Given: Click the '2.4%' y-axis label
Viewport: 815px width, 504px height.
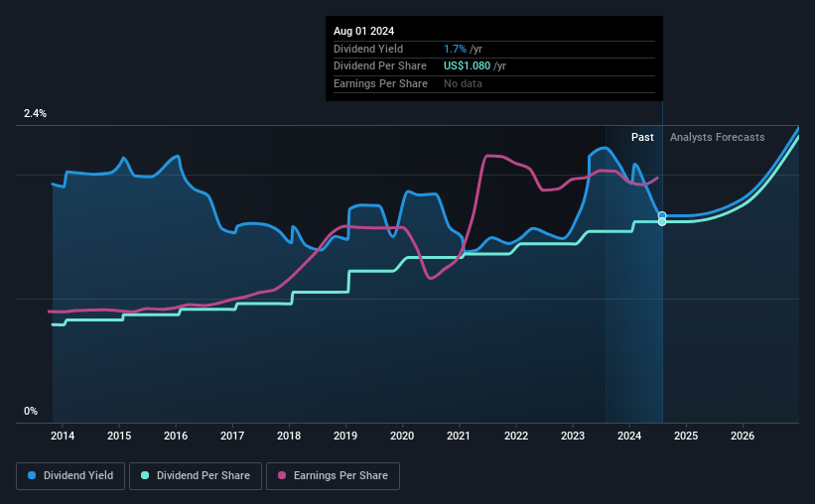Looking at the screenshot, I should click(x=35, y=113).
